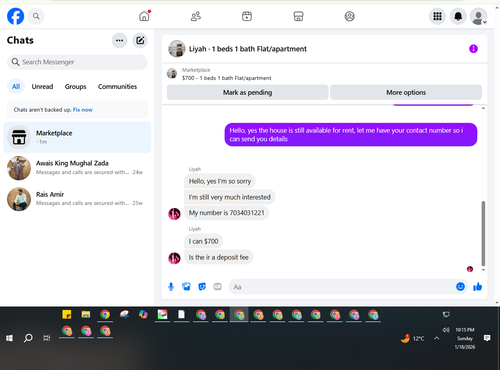This screenshot has width=500, height=370.
Task: Click the scroll down arrow in conversation
Action: [483, 270]
